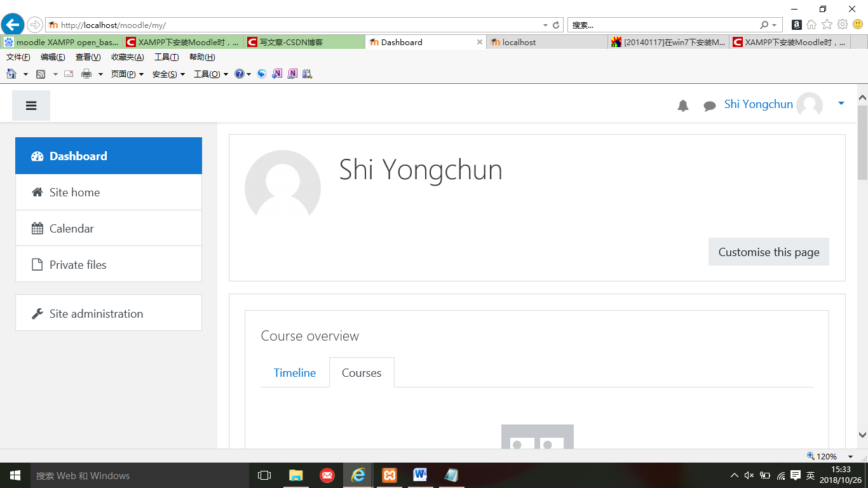Mute the system volume in the taskbar
868x488 pixels.
[x=747, y=475]
